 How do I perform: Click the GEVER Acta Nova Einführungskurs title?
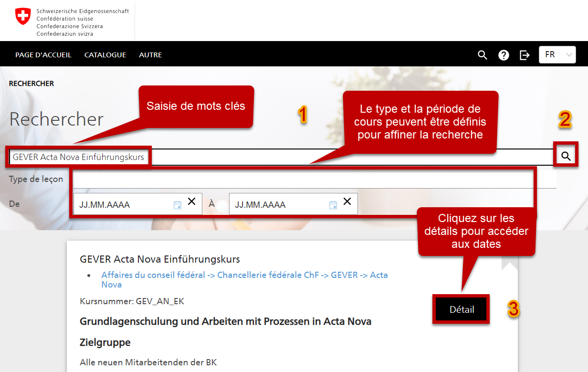point(160,259)
